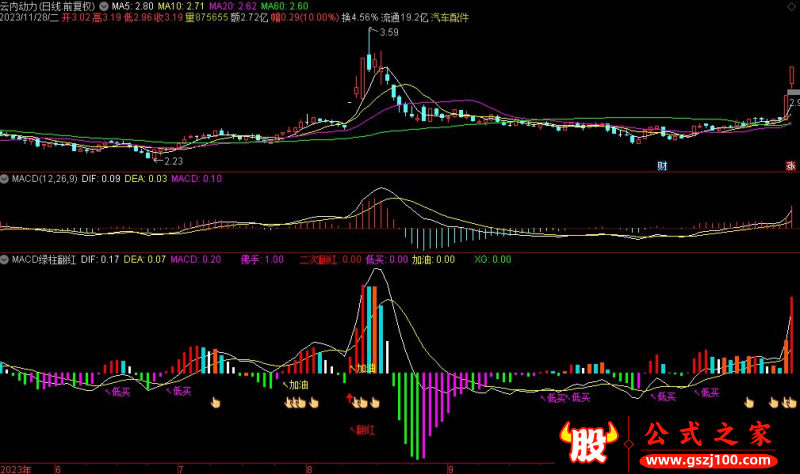Open the 汽车配件 sector link

point(449,17)
